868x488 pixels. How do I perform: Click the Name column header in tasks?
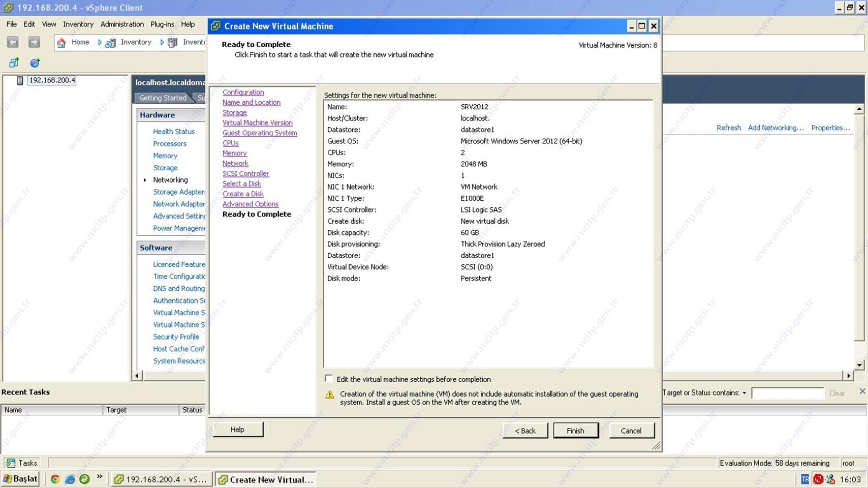click(x=52, y=410)
